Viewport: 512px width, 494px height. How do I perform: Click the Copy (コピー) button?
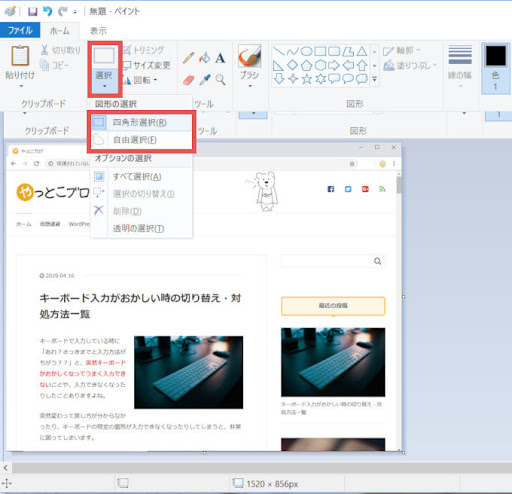(x=54, y=65)
